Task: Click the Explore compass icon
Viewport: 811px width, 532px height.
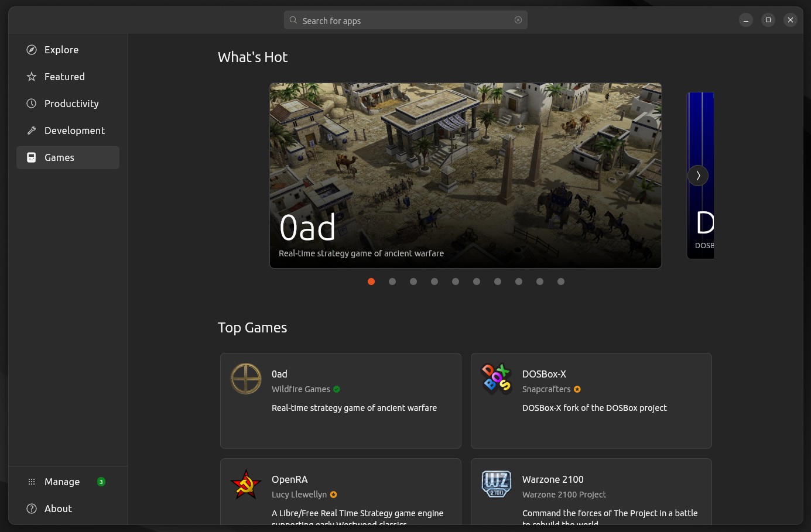Action: (32, 50)
